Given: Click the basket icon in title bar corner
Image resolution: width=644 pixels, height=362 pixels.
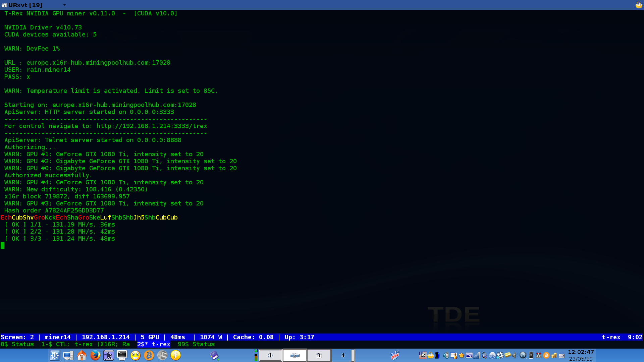Looking at the screenshot, I should (639, 5).
